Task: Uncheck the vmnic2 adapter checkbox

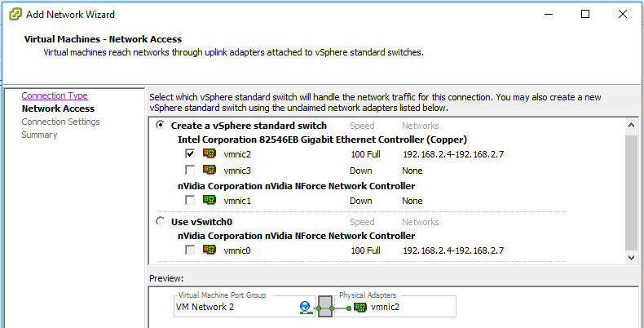Action: (190, 155)
